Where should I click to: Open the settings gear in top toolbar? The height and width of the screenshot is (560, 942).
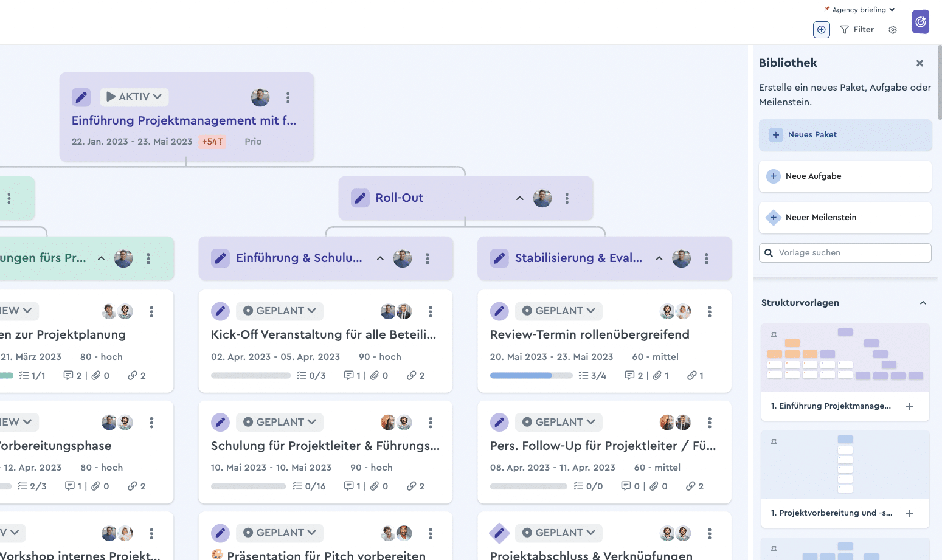point(892,30)
